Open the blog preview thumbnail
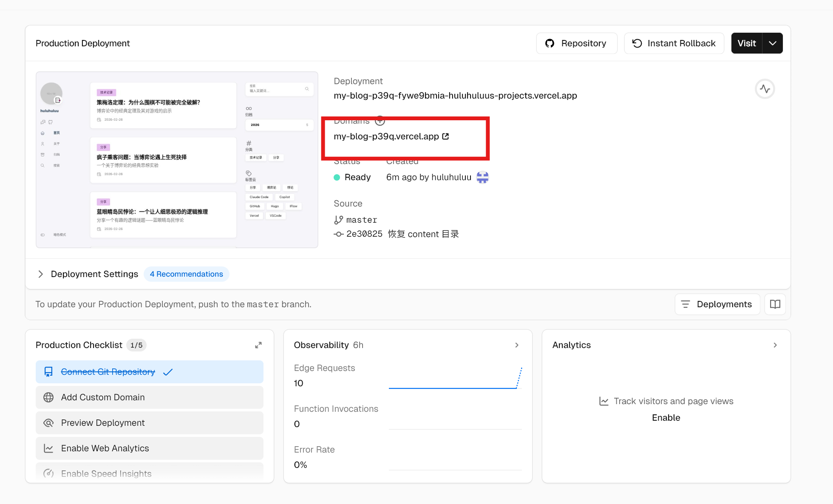 coord(177,160)
